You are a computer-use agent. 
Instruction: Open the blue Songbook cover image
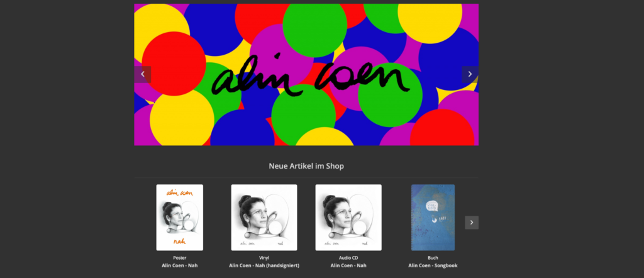[x=433, y=217]
